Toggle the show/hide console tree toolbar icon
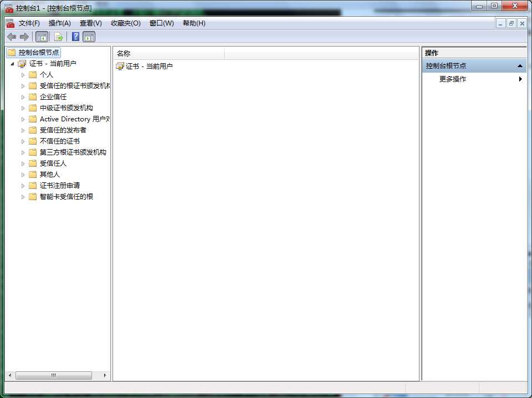 coord(42,37)
